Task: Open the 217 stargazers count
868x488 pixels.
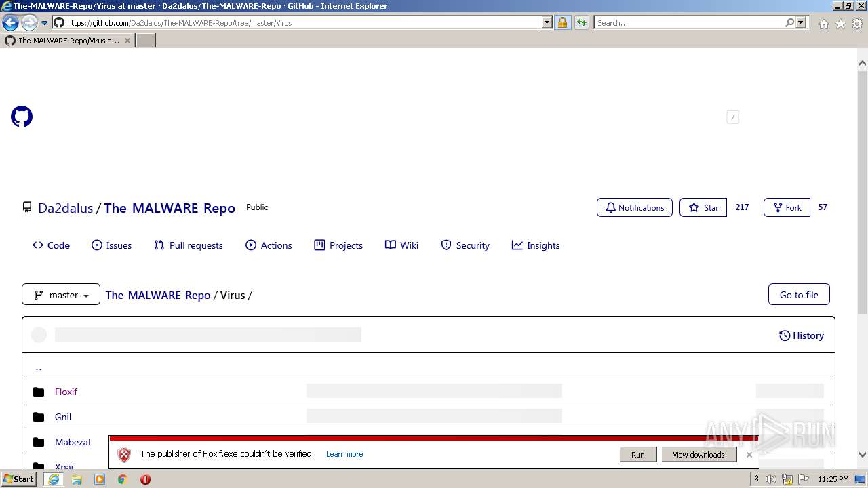Action: pos(742,207)
